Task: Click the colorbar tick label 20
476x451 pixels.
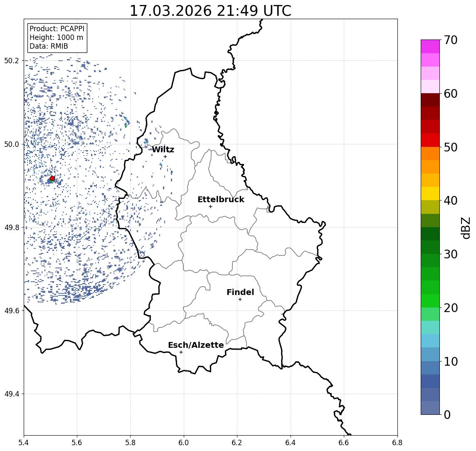Action: tap(451, 308)
